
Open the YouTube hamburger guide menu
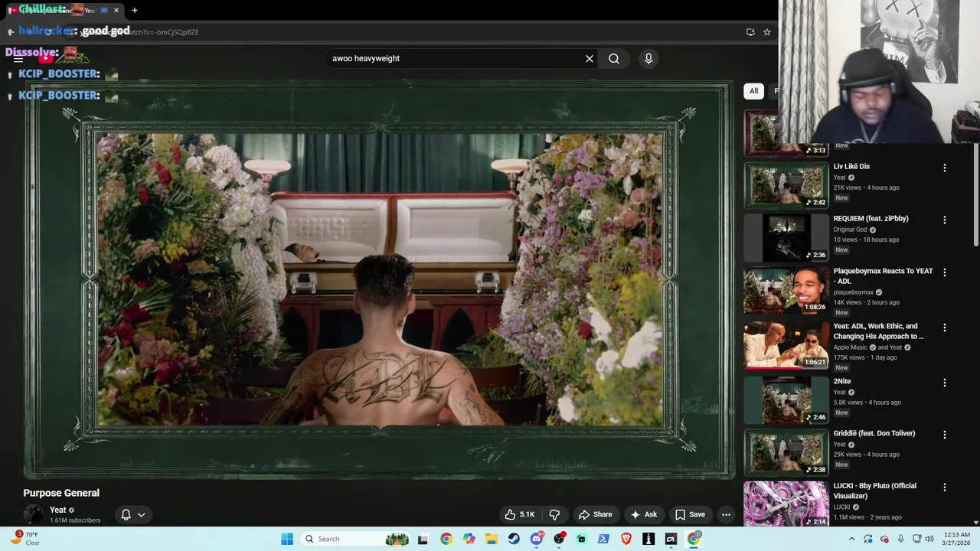click(x=18, y=58)
